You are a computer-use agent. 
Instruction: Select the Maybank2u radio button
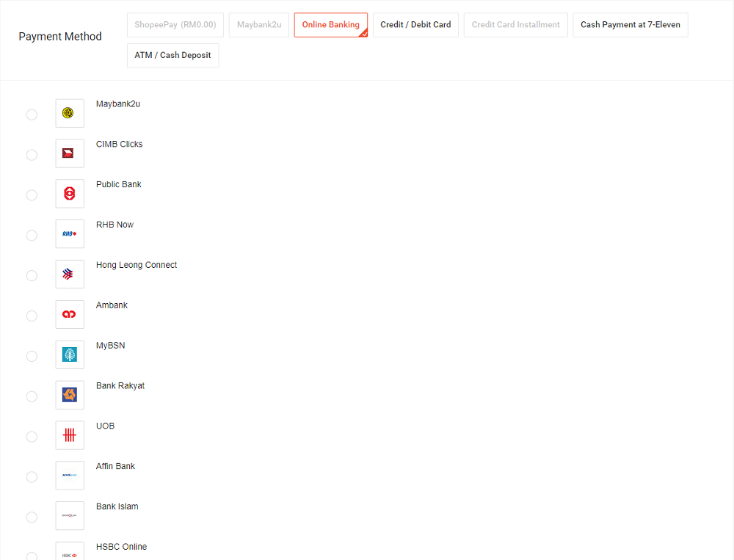[x=32, y=114]
